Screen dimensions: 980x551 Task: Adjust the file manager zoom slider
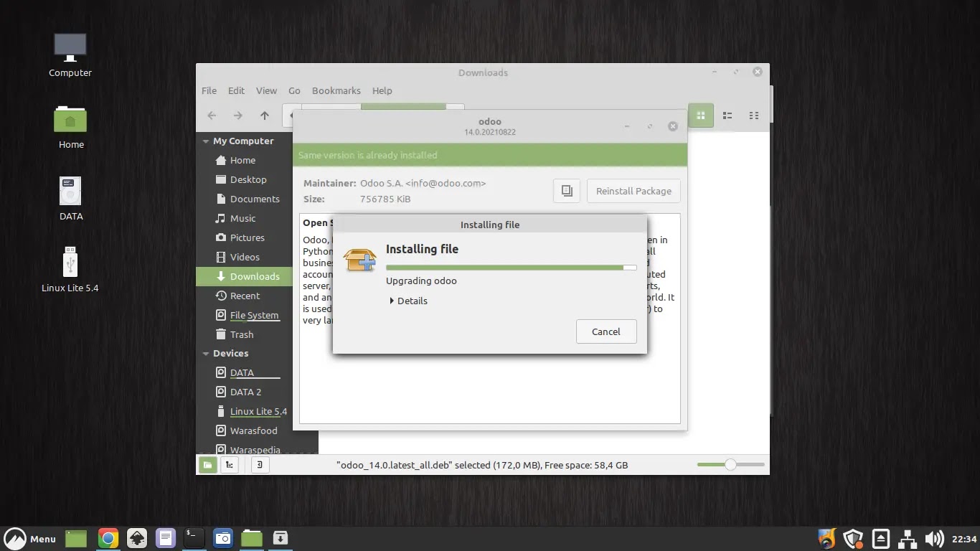click(729, 465)
